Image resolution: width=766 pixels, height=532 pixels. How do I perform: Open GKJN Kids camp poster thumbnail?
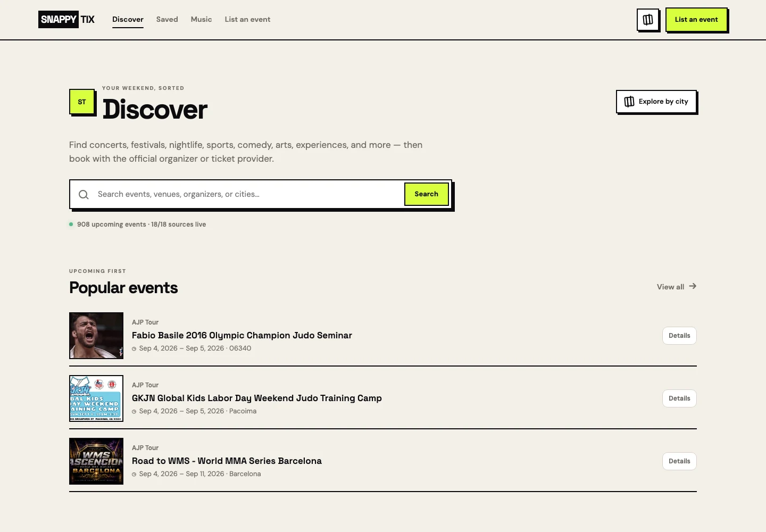click(x=96, y=398)
